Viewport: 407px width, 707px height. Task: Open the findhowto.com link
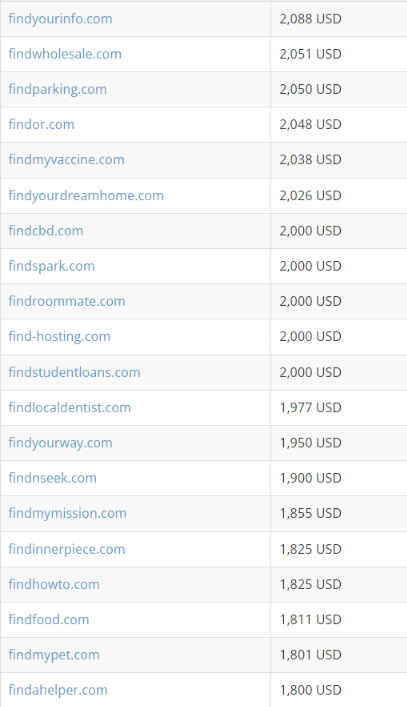point(54,584)
